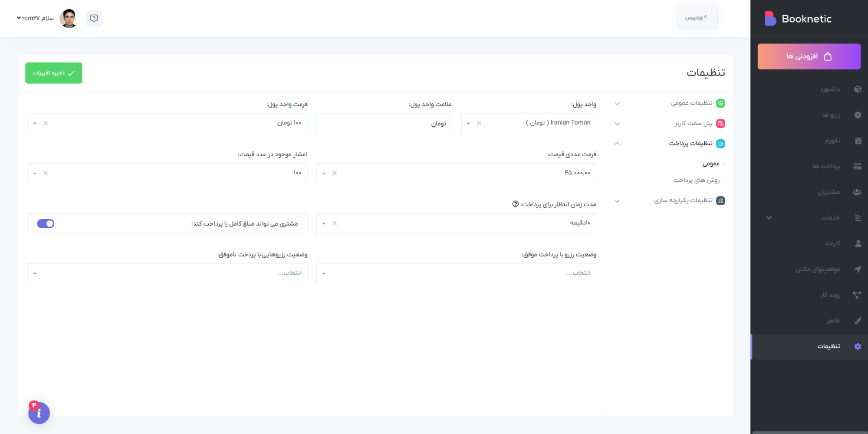Open the successful payment status dropdown
This screenshot has width=868, height=434.
point(456,273)
